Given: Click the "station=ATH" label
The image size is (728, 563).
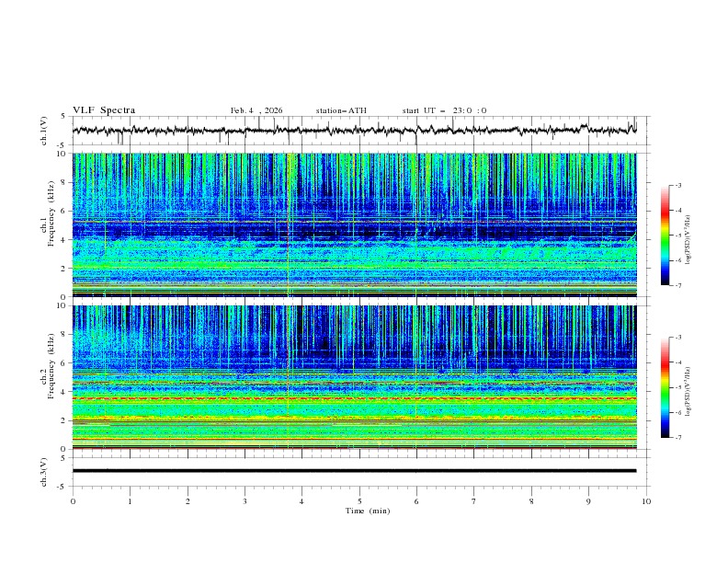Looking at the screenshot, I should tap(341, 110).
